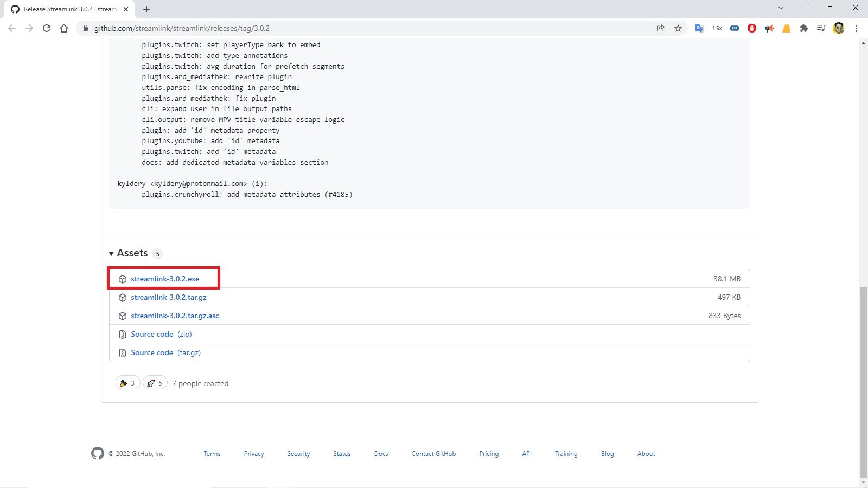This screenshot has height=488, width=868.
Task: Click package icon beside streamlink-3.0.2.tar.gz.asc
Action: (x=123, y=316)
